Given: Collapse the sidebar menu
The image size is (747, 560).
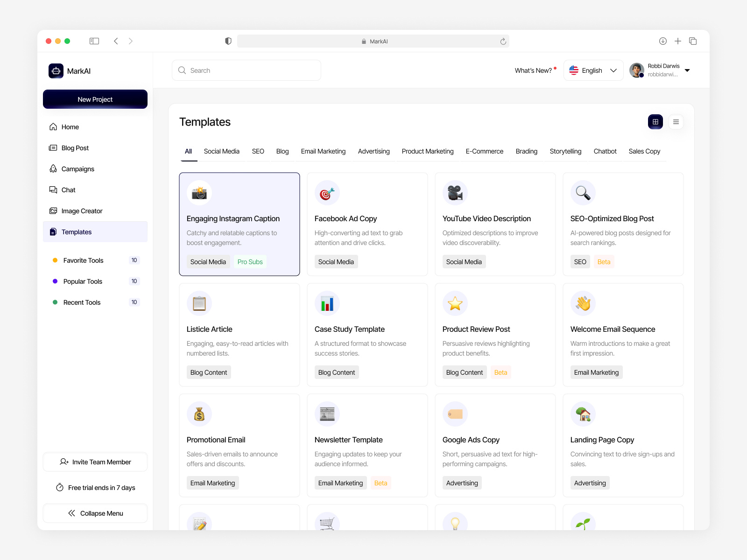Looking at the screenshot, I should click(x=95, y=513).
